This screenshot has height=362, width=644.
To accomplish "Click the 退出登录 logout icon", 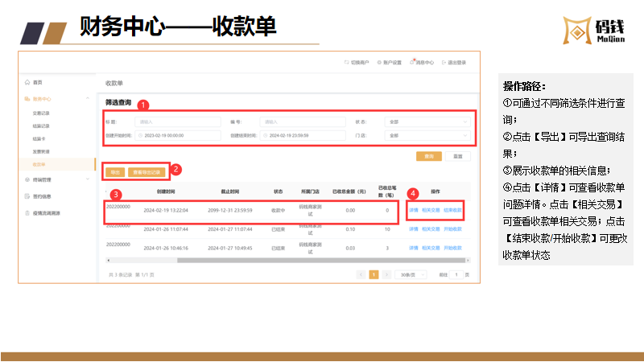I will pos(444,61).
